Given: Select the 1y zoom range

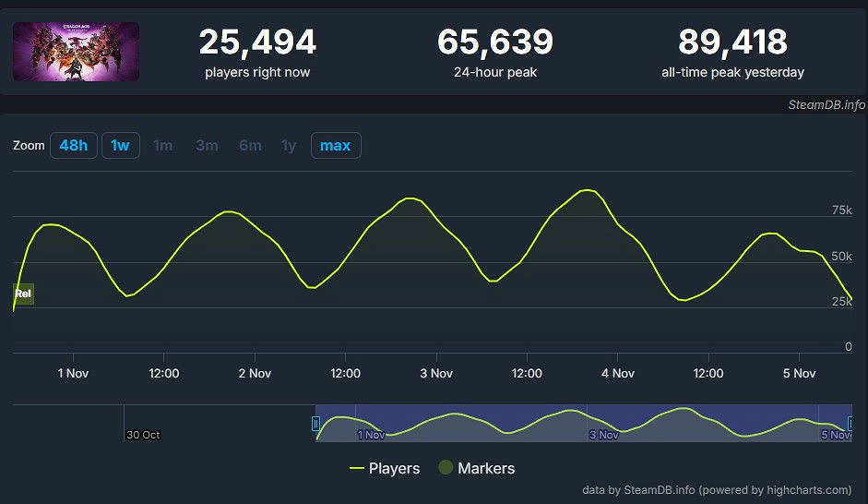Looking at the screenshot, I should tap(289, 146).
